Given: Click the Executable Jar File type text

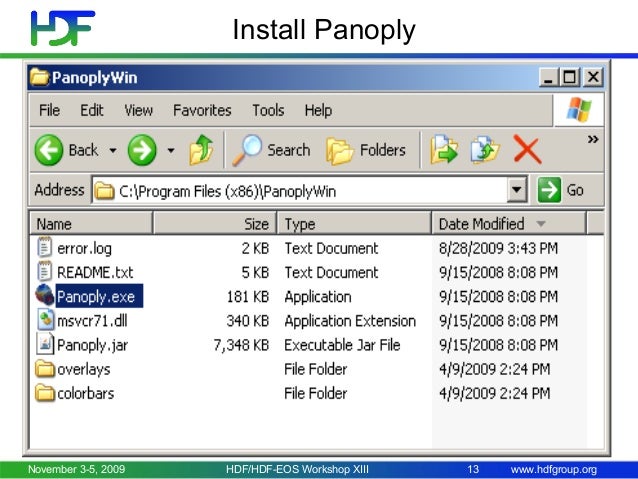Looking at the screenshot, I should pos(342,345).
